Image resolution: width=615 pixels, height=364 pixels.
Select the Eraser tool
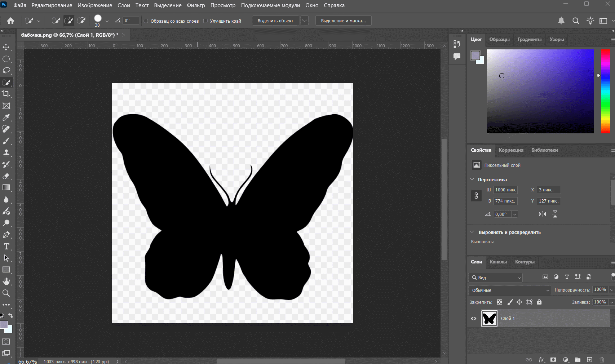pos(6,176)
